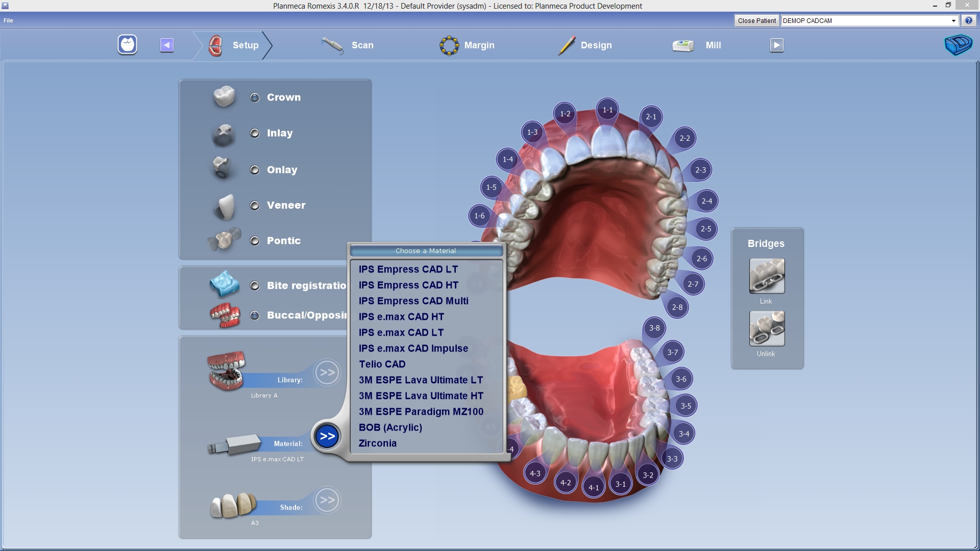Collapse the Material selection arrow button
The width and height of the screenshot is (980, 551).
(x=327, y=436)
